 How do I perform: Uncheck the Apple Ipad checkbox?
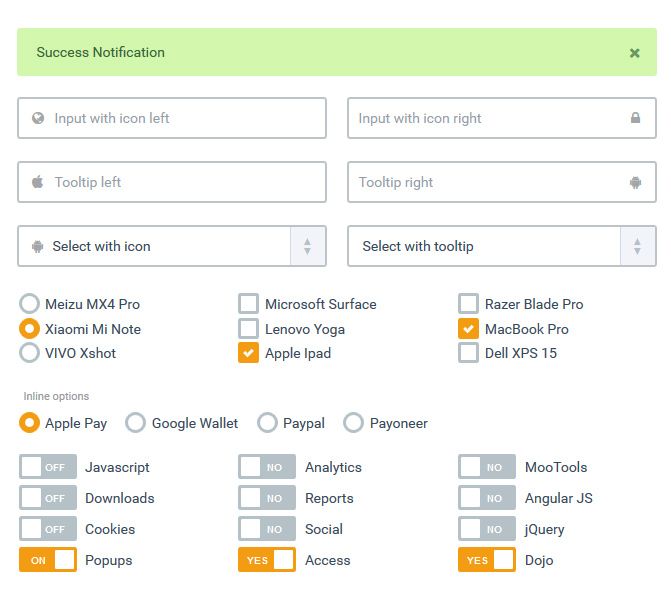point(248,353)
